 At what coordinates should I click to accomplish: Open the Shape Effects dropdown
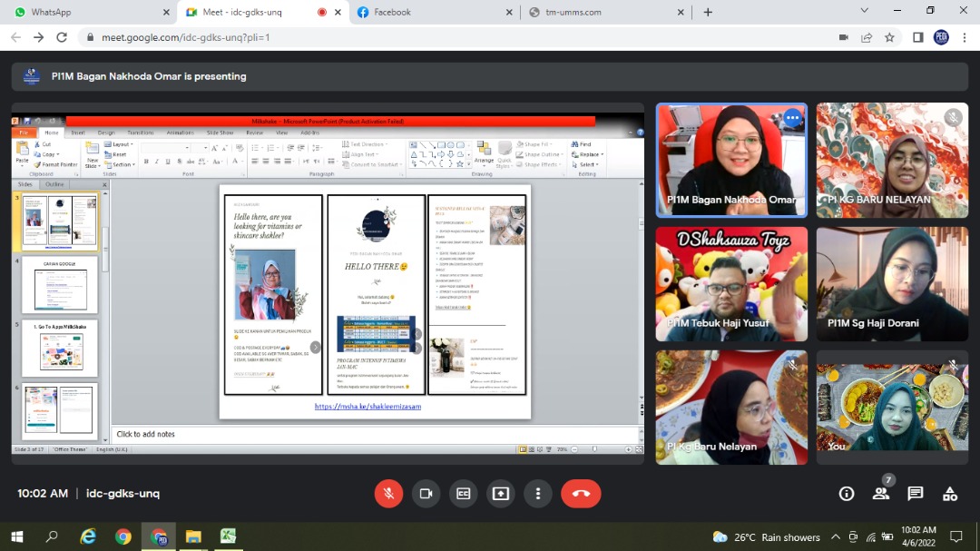(x=538, y=165)
